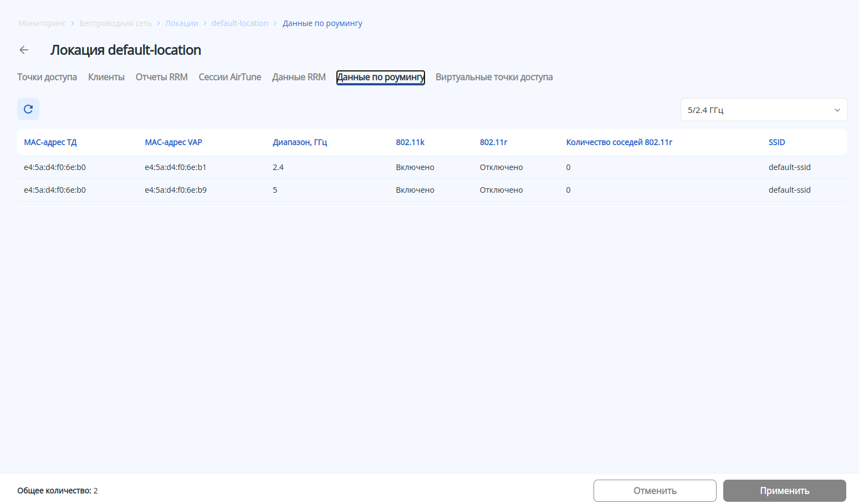The height and width of the screenshot is (504, 859).
Task: Click AP MAC in the 5 GHz row
Action: tap(55, 190)
